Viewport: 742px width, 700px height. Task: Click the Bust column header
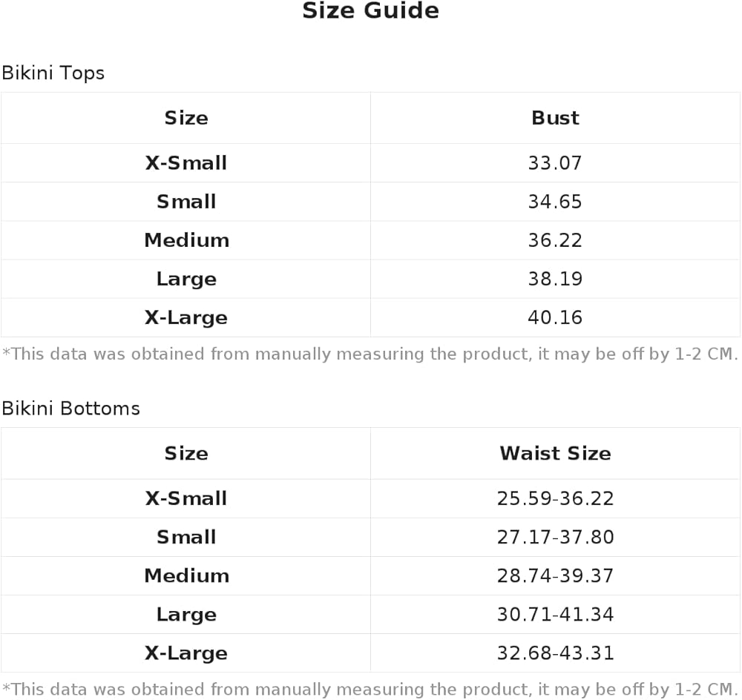pos(555,118)
